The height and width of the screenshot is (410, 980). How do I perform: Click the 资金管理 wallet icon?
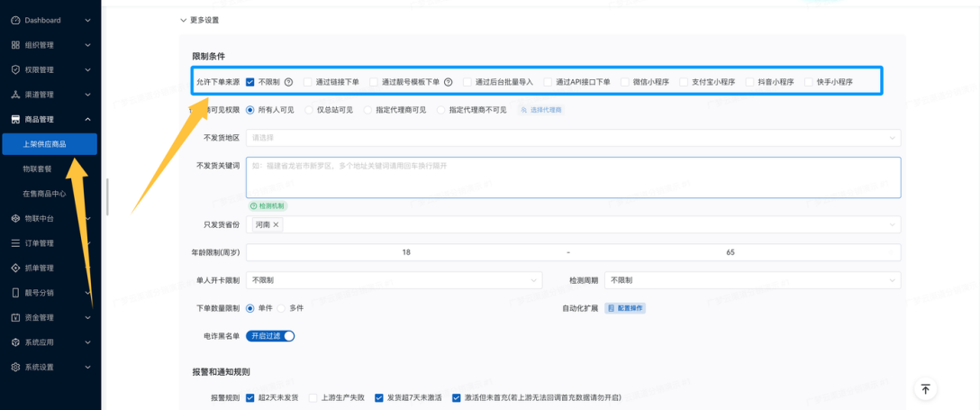pyautogui.click(x=15, y=317)
